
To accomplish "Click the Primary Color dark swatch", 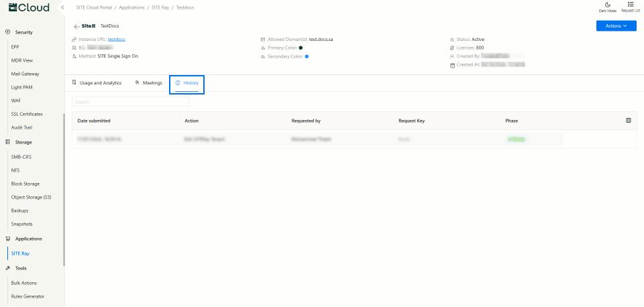I will coord(300,48).
